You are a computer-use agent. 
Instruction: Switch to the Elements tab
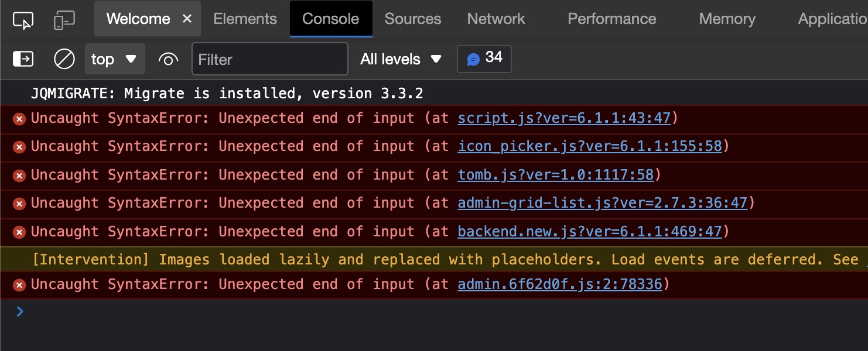click(245, 19)
